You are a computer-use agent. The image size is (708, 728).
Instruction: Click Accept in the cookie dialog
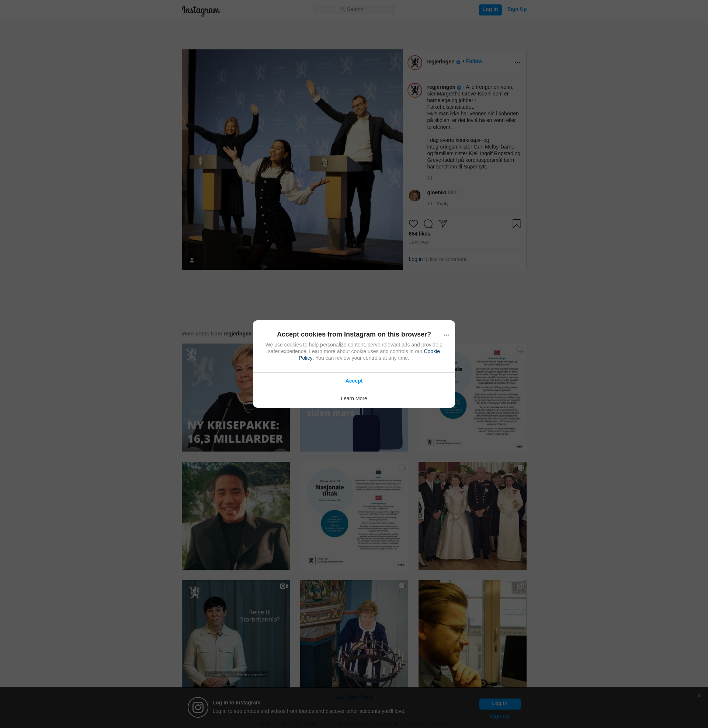(x=354, y=381)
